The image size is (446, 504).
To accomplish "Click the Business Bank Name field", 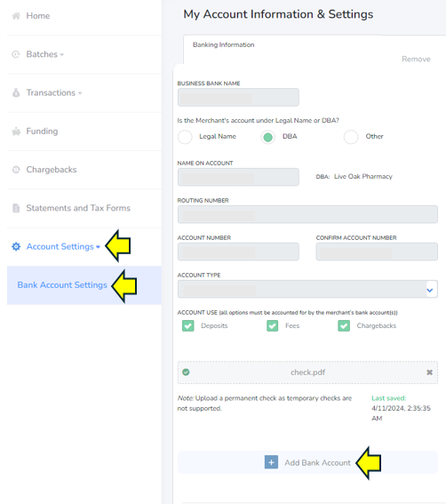I will 238,98.
